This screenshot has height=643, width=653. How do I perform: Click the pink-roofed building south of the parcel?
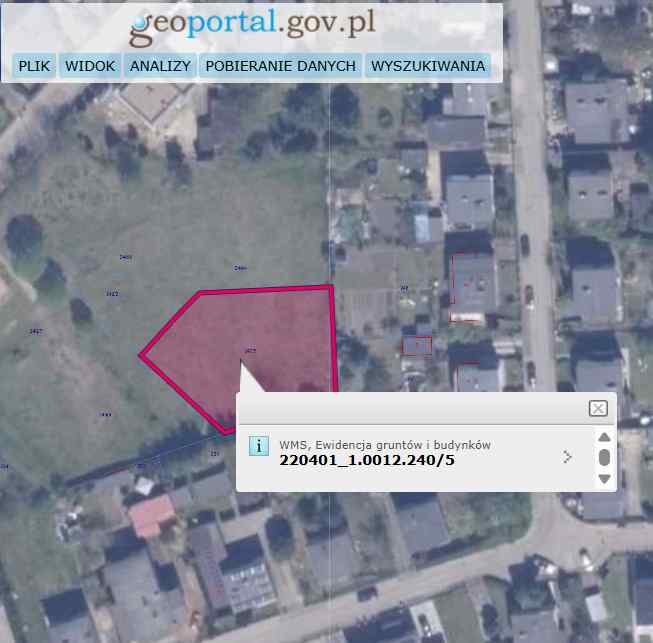[152, 516]
